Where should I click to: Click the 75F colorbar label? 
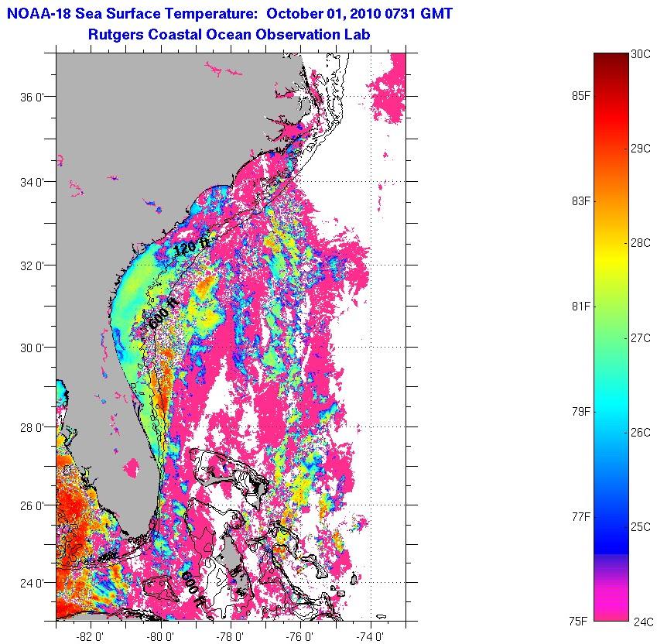click(578, 621)
